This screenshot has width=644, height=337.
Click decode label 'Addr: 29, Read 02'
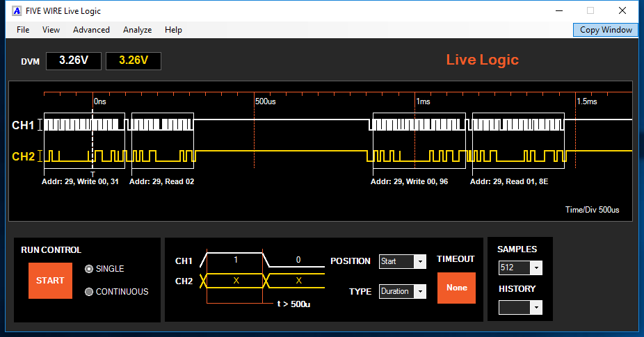point(162,181)
